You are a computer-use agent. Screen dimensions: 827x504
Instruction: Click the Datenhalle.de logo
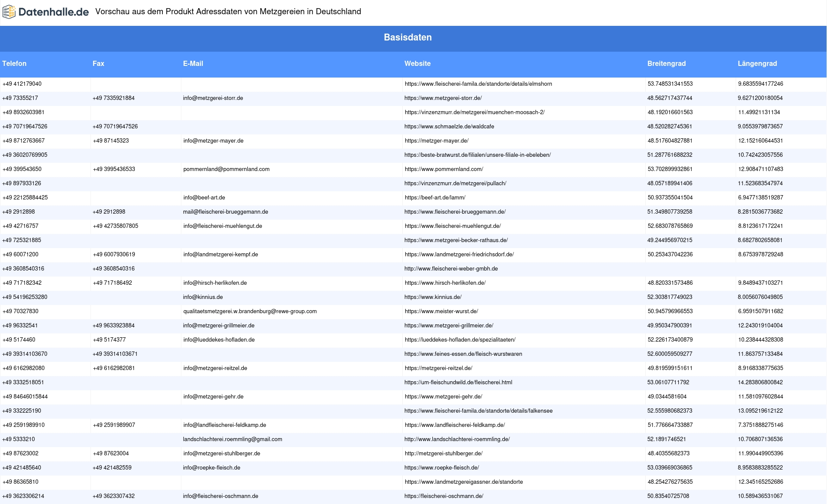click(x=46, y=12)
